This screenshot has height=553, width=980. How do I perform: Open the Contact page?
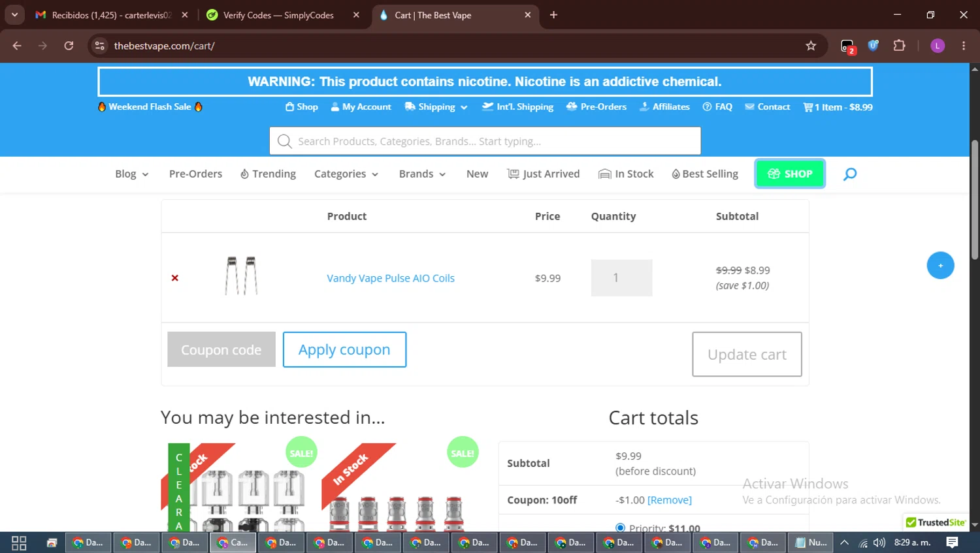[x=768, y=107]
